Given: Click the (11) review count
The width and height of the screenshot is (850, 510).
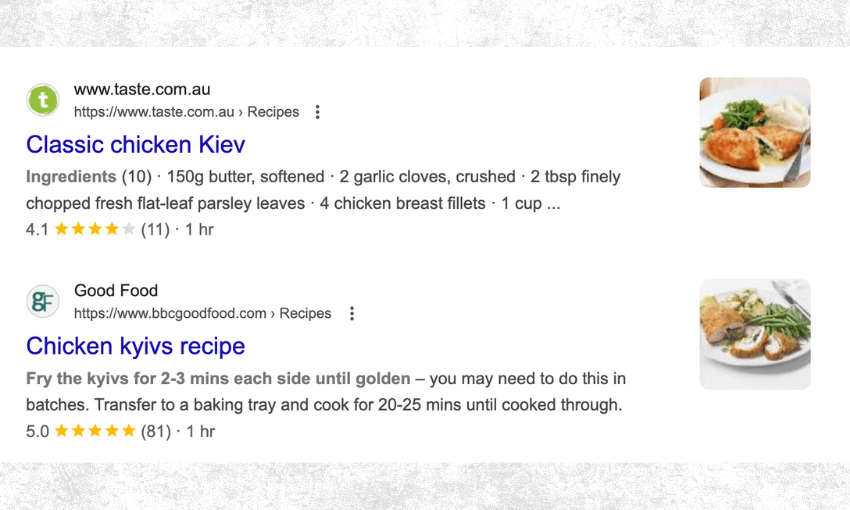Looking at the screenshot, I should coord(155,230).
